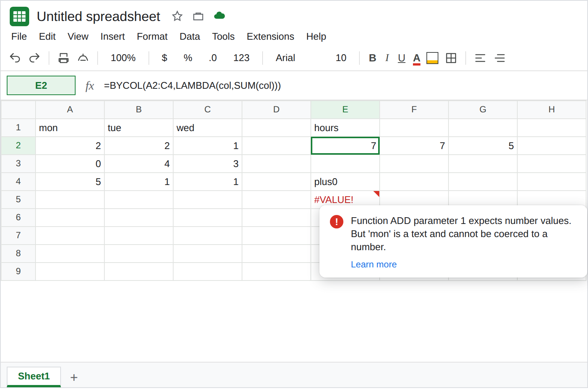The image size is (588, 391).
Task: Format as percent
Action: pyautogui.click(x=188, y=58)
